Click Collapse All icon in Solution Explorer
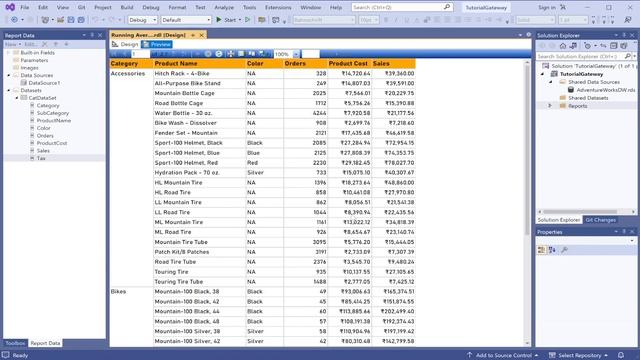Image resolution: width=640 pixels, height=360 pixels. pyautogui.click(x=613, y=46)
